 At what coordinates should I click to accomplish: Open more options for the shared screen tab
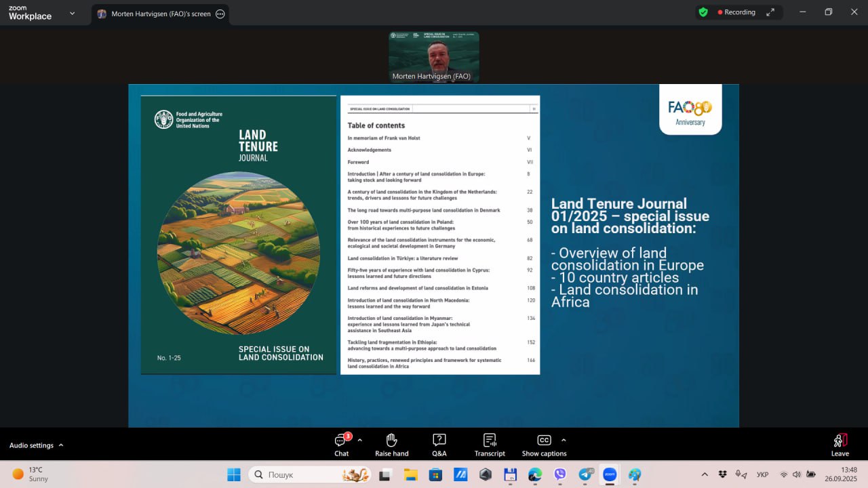tap(220, 14)
